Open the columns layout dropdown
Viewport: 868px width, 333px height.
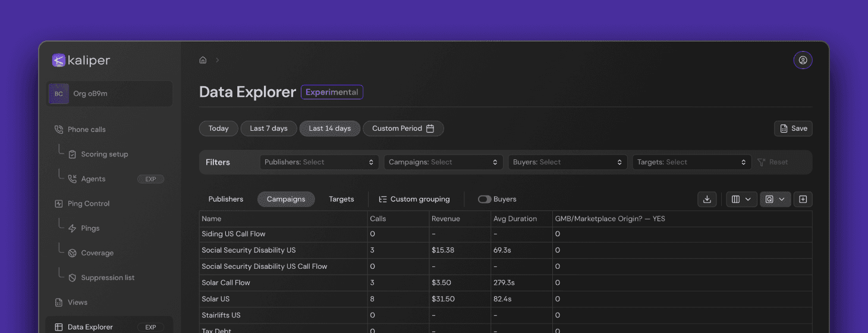pyautogui.click(x=741, y=199)
